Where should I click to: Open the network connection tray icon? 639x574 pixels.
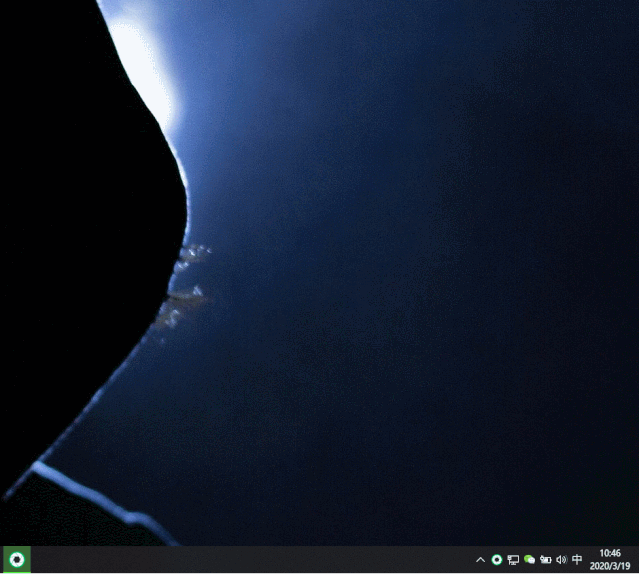[513, 560]
